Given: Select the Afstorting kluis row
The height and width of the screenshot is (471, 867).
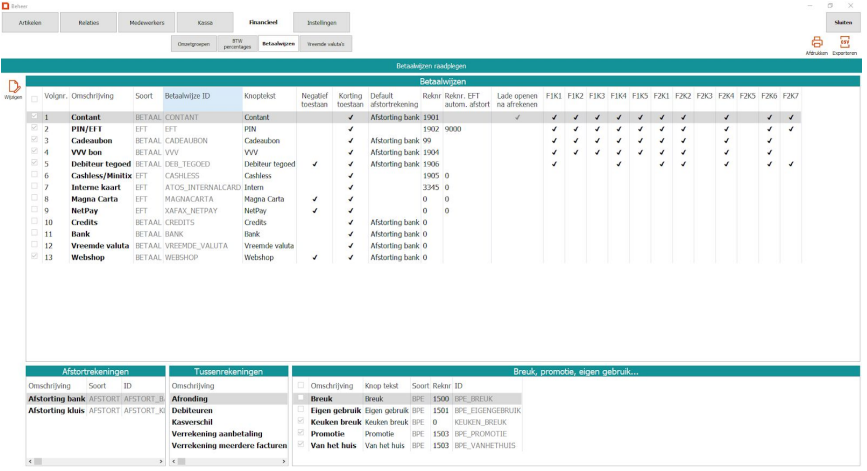Looking at the screenshot, I should click(x=55, y=410).
